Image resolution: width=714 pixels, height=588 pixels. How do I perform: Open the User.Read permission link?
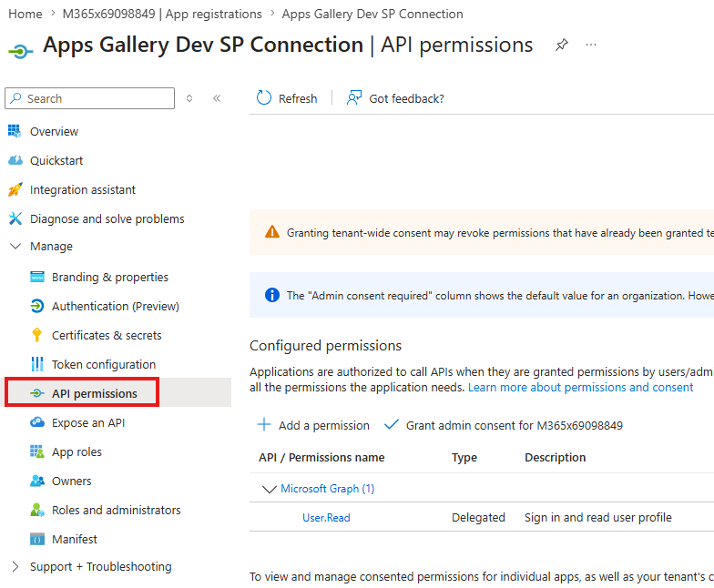[326, 517]
